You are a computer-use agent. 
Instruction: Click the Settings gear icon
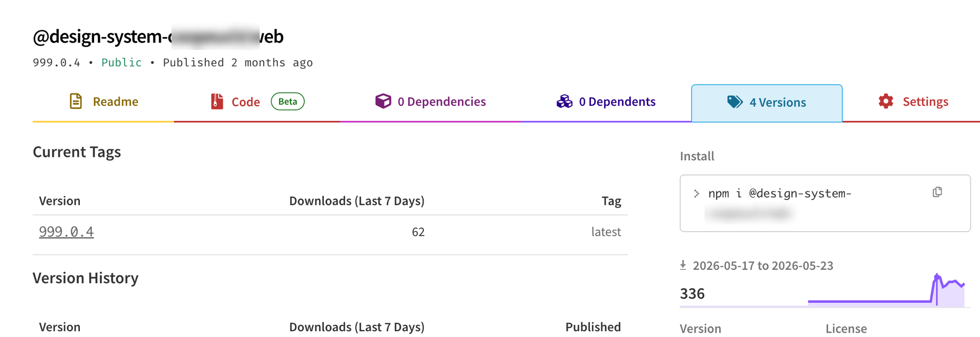coord(886,101)
